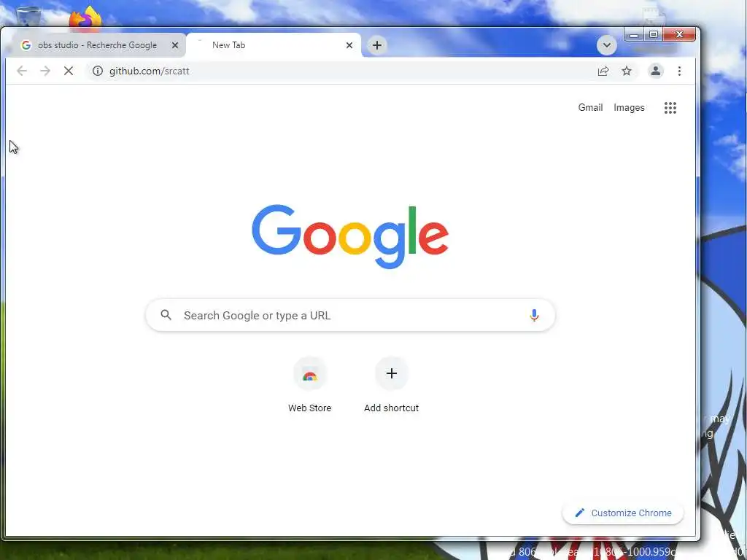
Task: Open the Google apps grid
Action: 670,108
